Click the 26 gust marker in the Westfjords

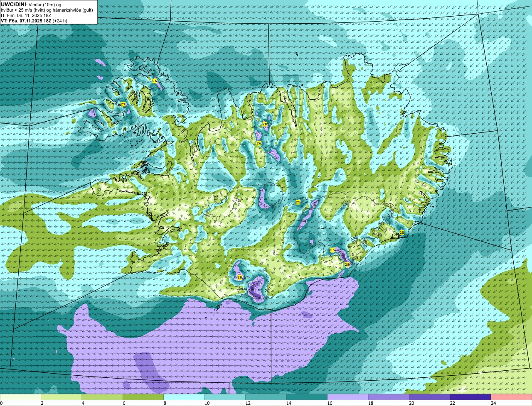click(154, 81)
